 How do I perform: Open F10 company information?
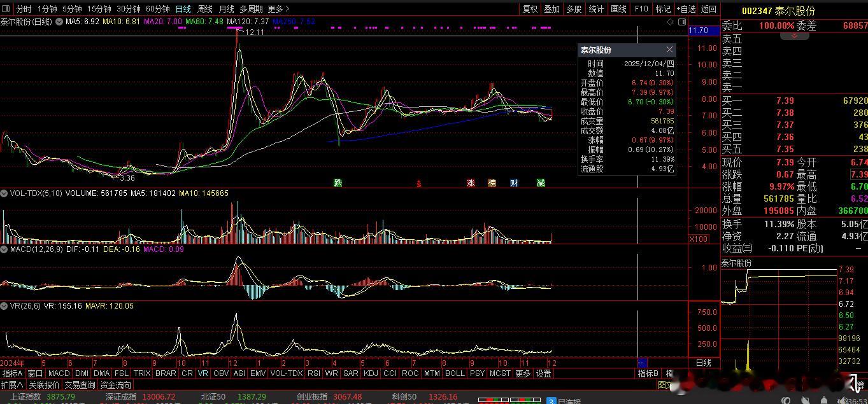pyautogui.click(x=641, y=9)
